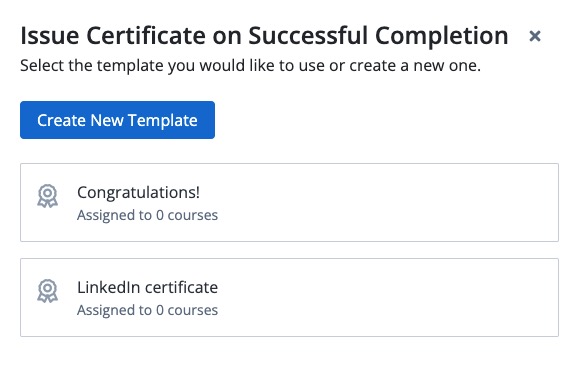
Task: Click the word "Completion" in the dialog title
Action: coord(442,36)
